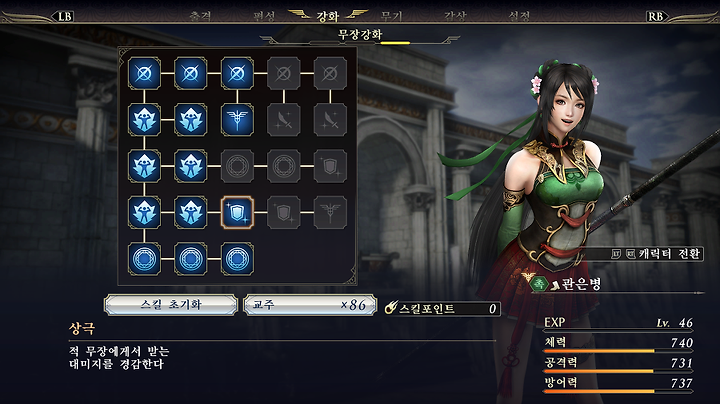This screenshot has height=404, width=720.
Task: Click the RB shoulder button indicator
Action: [655, 17]
